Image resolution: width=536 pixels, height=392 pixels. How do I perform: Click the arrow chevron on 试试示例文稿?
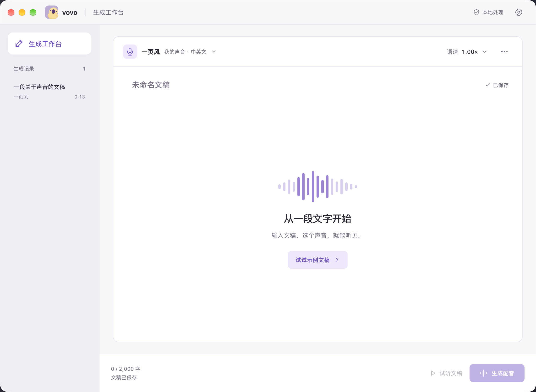pyautogui.click(x=337, y=260)
